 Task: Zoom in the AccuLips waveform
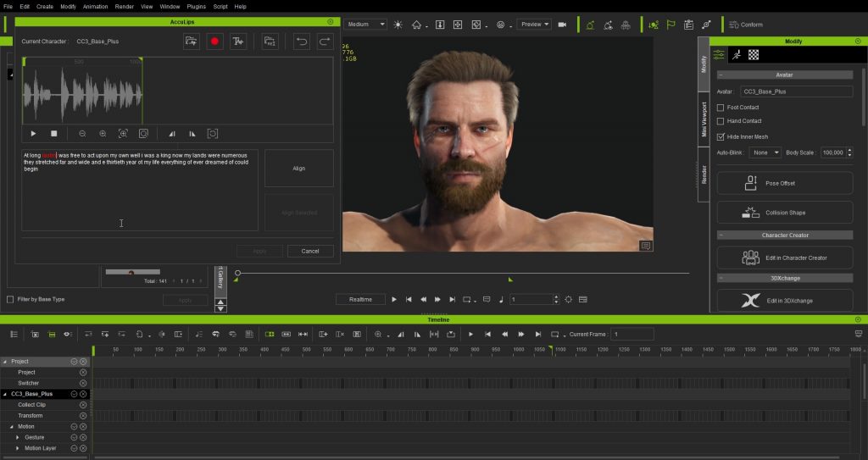click(103, 134)
